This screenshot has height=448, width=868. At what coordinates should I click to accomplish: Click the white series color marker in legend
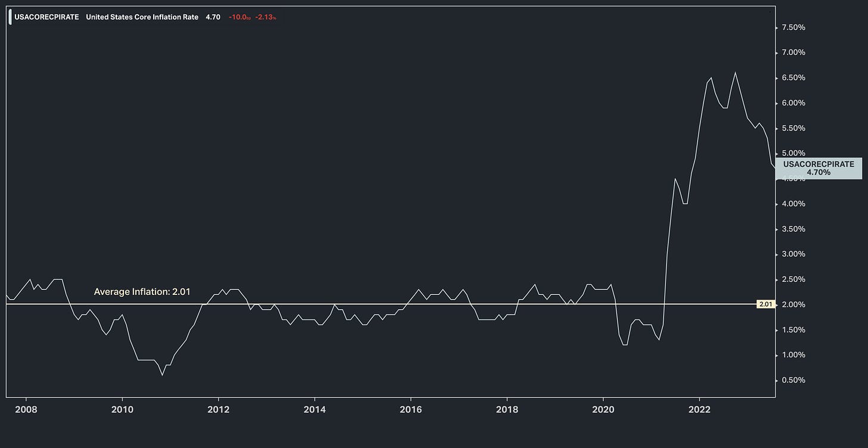pyautogui.click(x=10, y=17)
